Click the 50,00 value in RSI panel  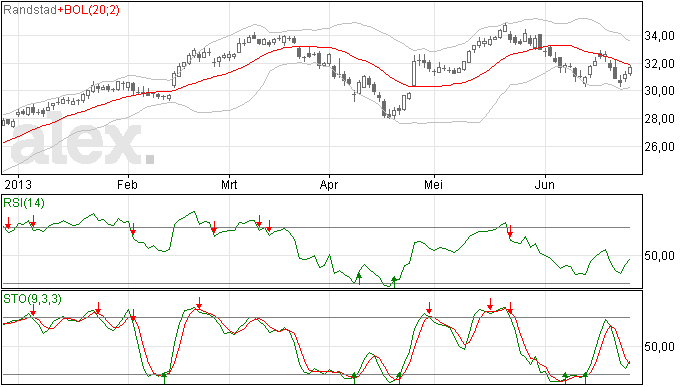coord(659,256)
